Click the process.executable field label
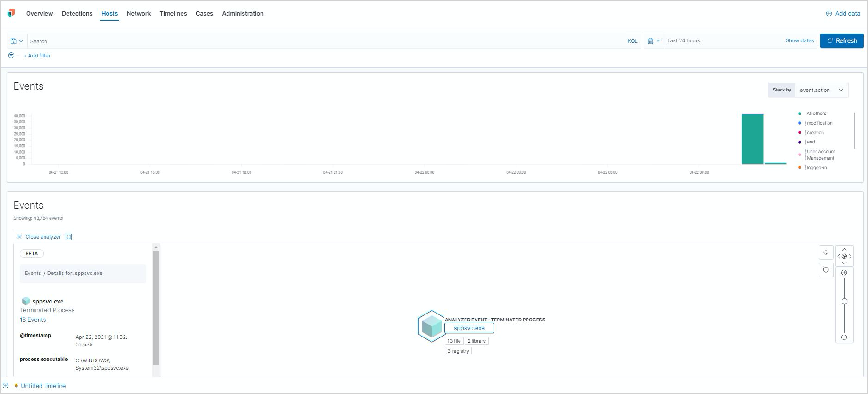Image resolution: width=868 pixels, height=394 pixels. click(x=44, y=360)
